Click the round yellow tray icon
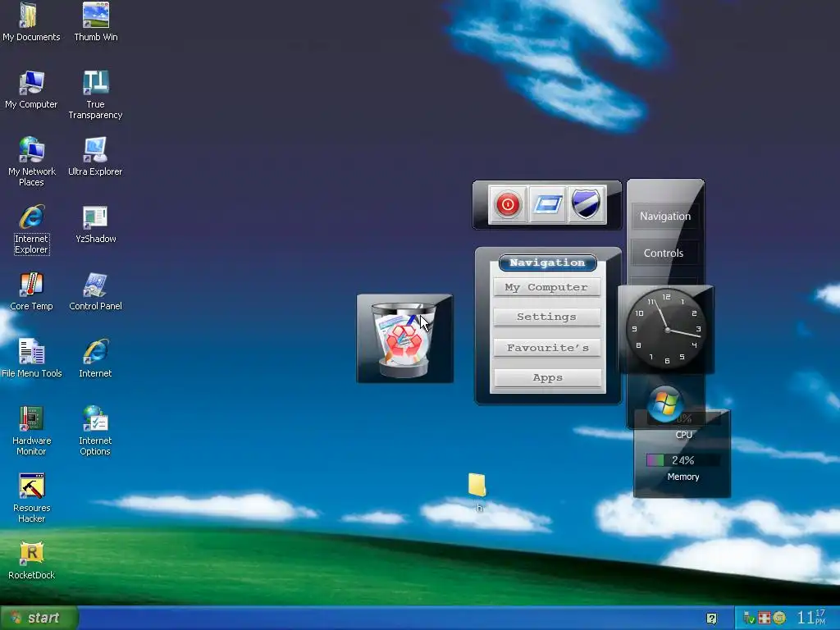The width and height of the screenshot is (840, 630). point(779,619)
